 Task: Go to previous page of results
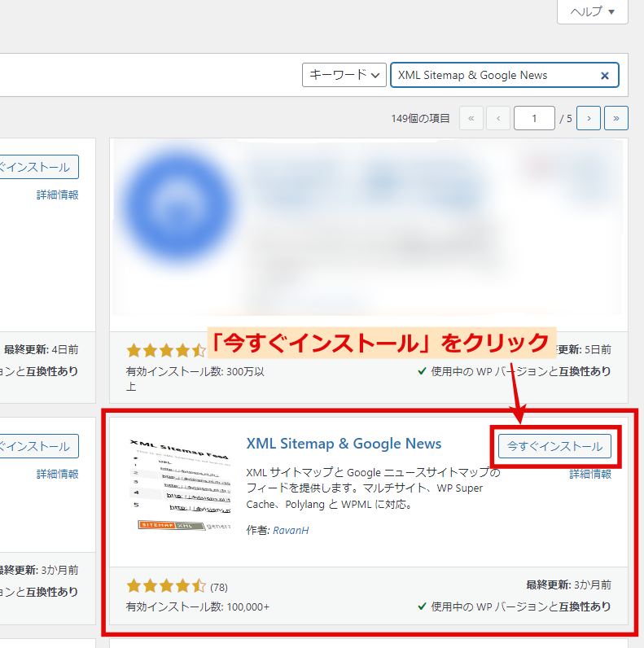(x=498, y=118)
